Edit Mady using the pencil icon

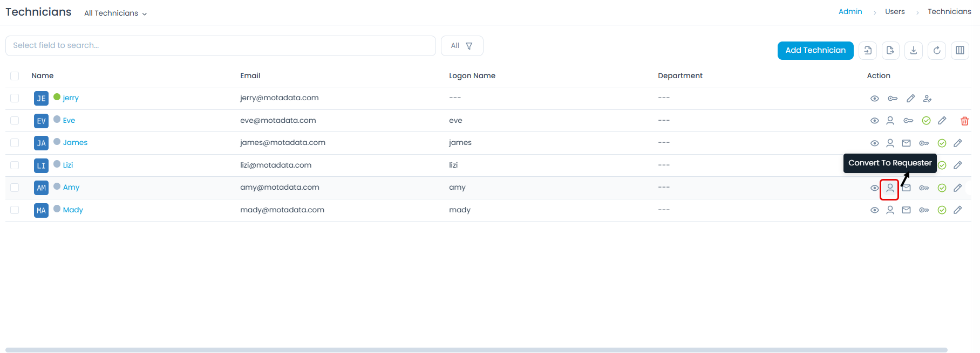958,210
